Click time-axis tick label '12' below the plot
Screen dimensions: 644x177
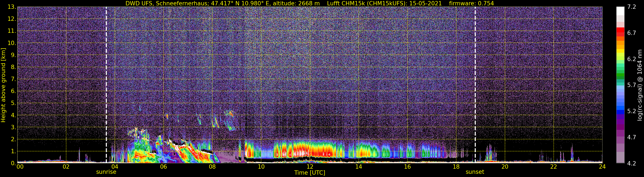click(310, 167)
